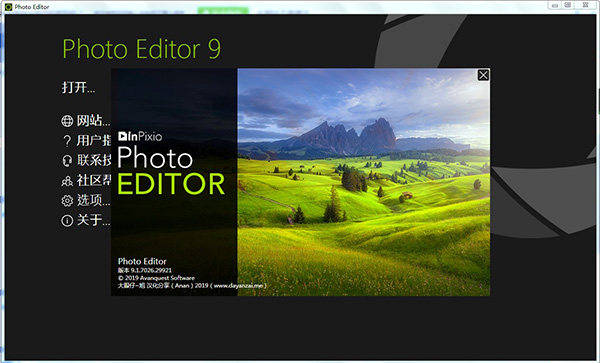600x363 pixels.
Task: Click the version 9.1.7026.29921 text
Action: (x=145, y=270)
